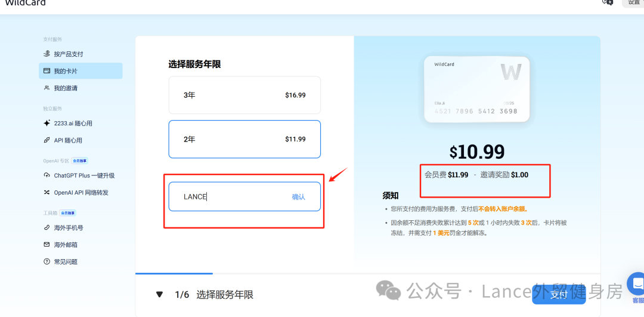The height and width of the screenshot is (317, 644).
Task: Click the 海外邮箱 envelope icon
Action: point(47,245)
